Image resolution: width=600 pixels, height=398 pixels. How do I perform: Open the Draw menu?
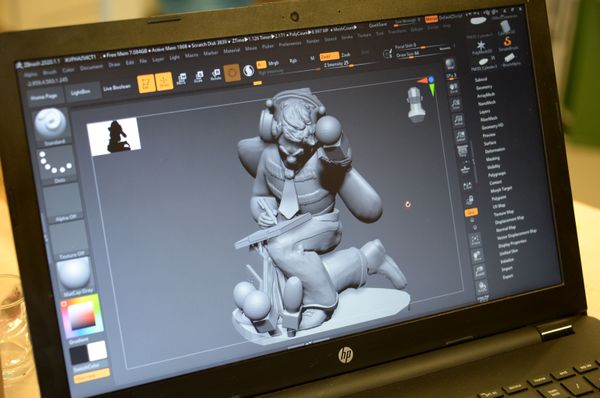114,65
